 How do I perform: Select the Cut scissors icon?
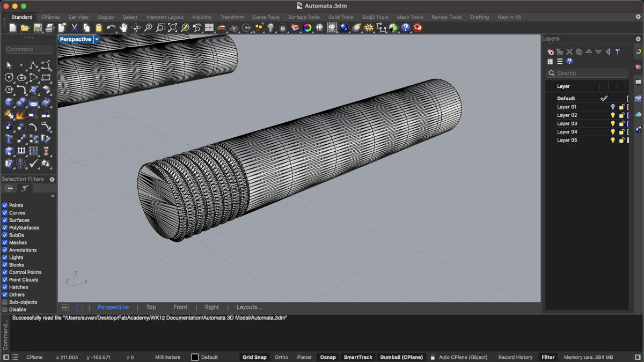(74, 27)
